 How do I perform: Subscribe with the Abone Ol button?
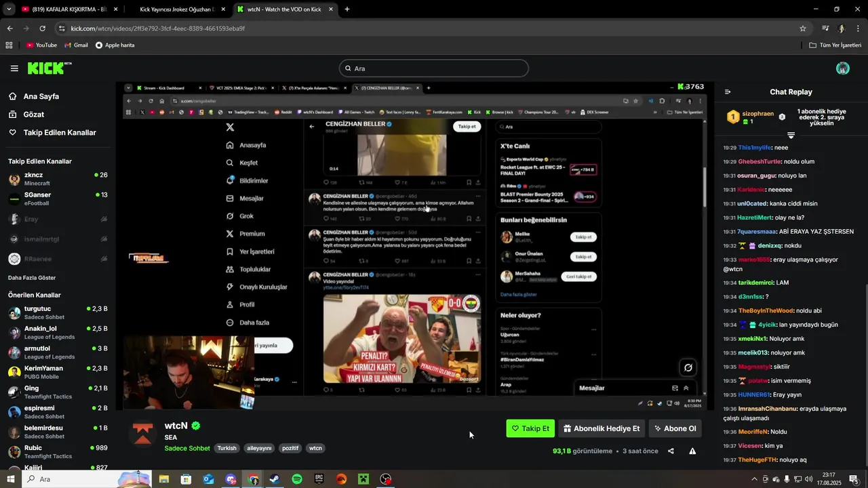click(x=675, y=428)
